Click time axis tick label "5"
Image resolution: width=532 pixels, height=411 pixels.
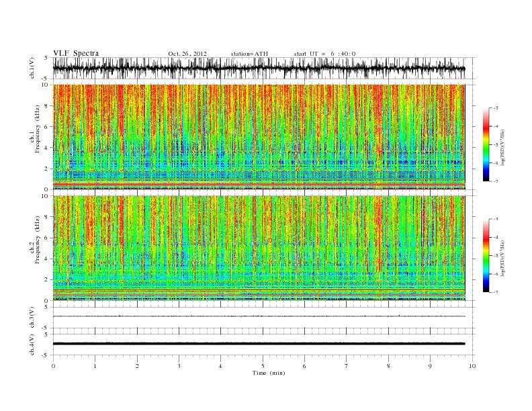click(x=263, y=366)
